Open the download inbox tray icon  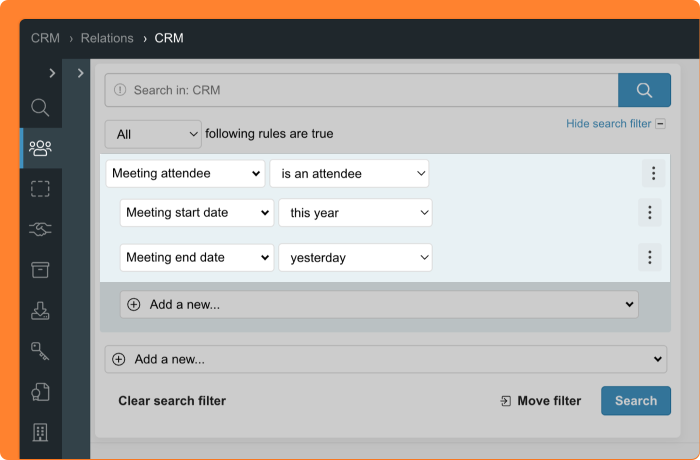click(40, 311)
